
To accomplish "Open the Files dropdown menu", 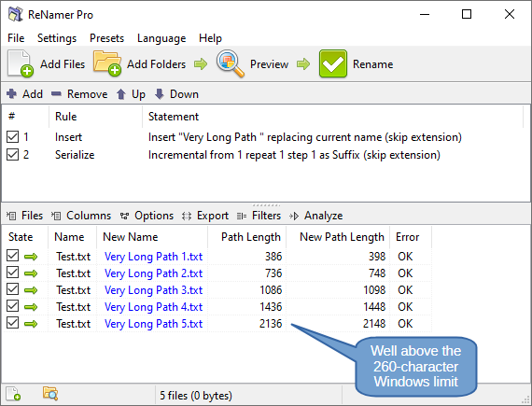I will coord(25,216).
